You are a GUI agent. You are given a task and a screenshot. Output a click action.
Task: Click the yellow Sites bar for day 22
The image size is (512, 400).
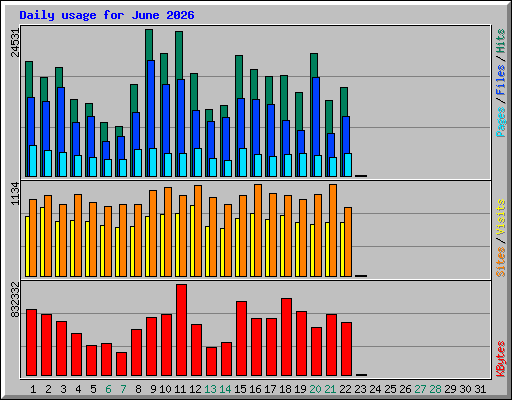pyautogui.click(x=342, y=249)
